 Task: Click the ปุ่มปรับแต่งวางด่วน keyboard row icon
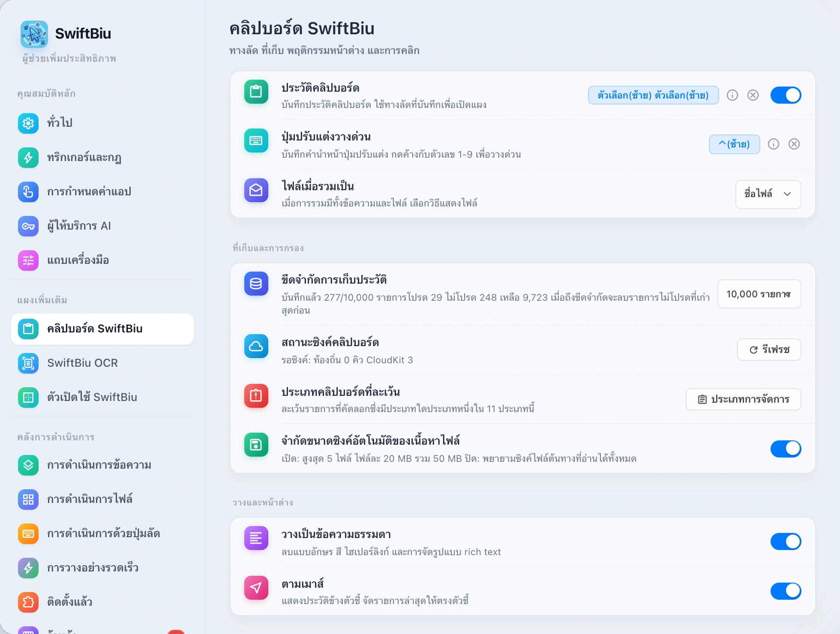(256, 141)
